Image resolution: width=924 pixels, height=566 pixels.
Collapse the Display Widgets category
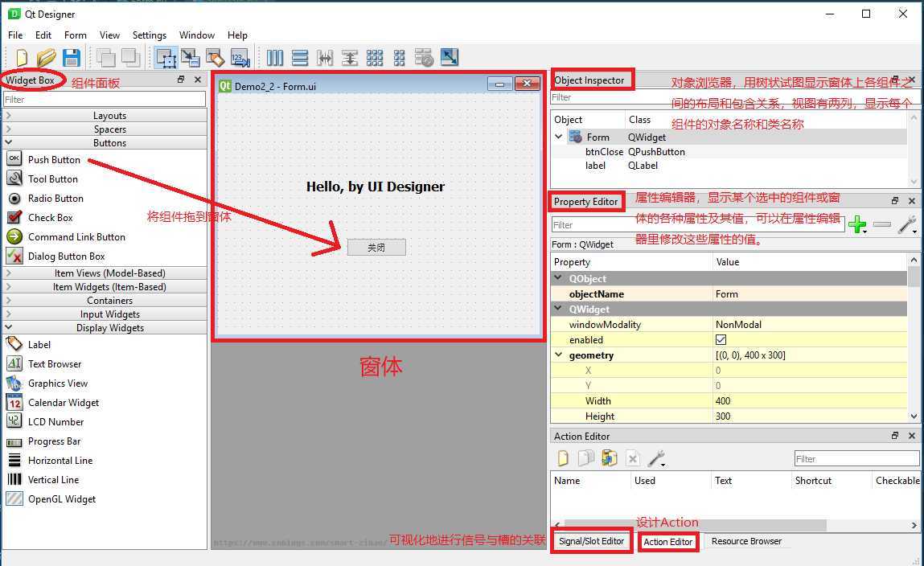[x=8, y=327]
